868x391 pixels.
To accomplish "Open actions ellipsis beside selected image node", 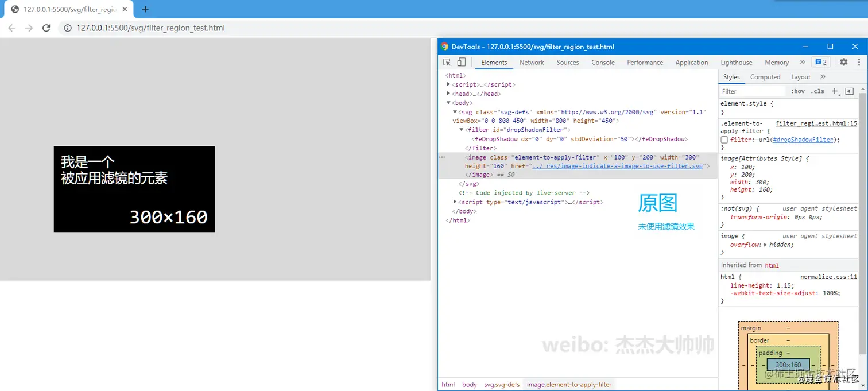I will 442,157.
